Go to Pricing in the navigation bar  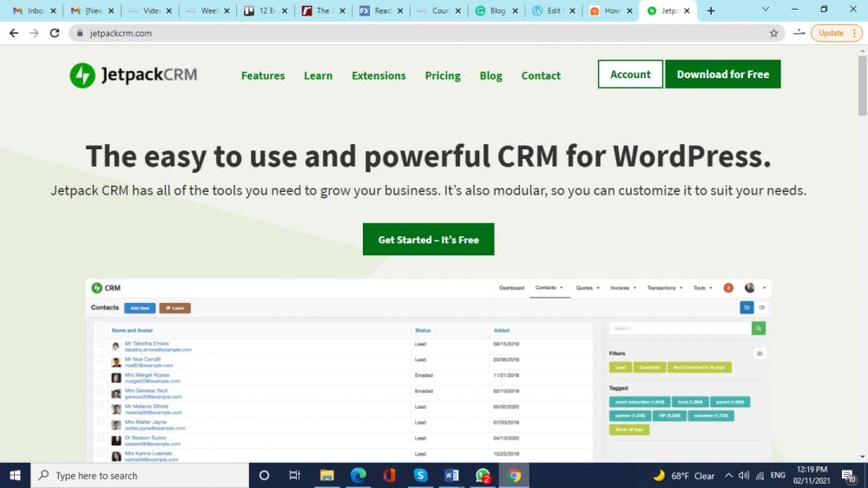(443, 76)
